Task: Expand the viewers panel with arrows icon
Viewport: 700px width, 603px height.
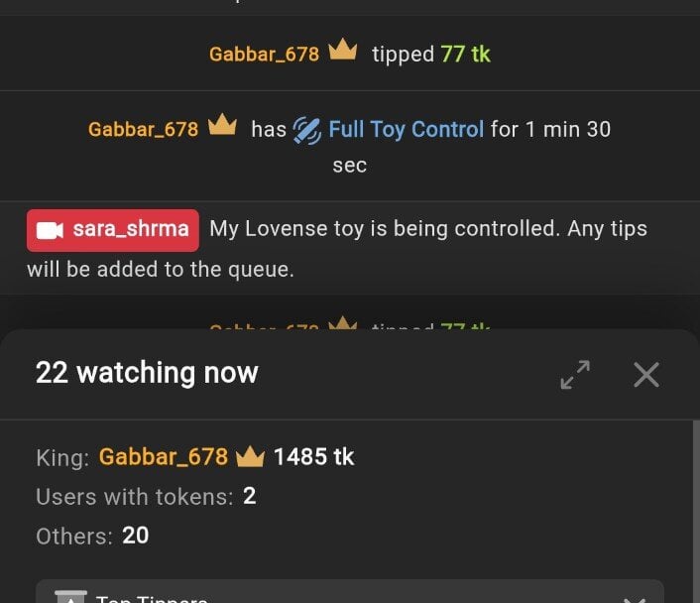Action: pyautogui.click(x=575, y=374)
